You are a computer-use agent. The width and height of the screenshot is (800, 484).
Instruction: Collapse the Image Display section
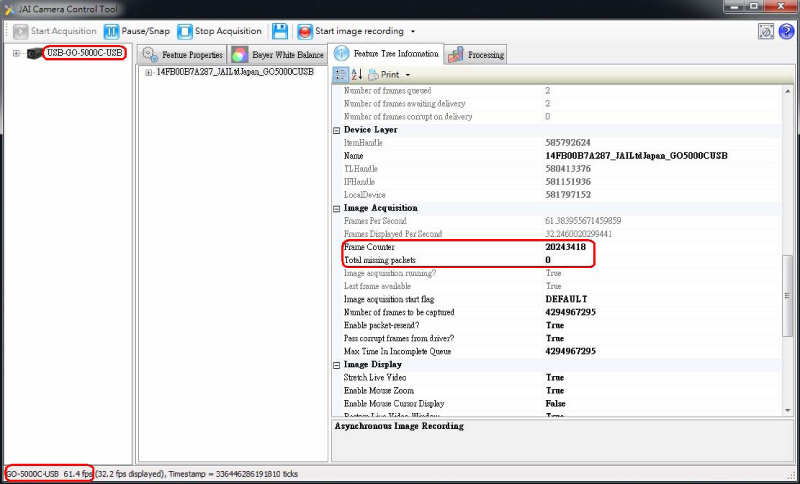pos(337,365)
